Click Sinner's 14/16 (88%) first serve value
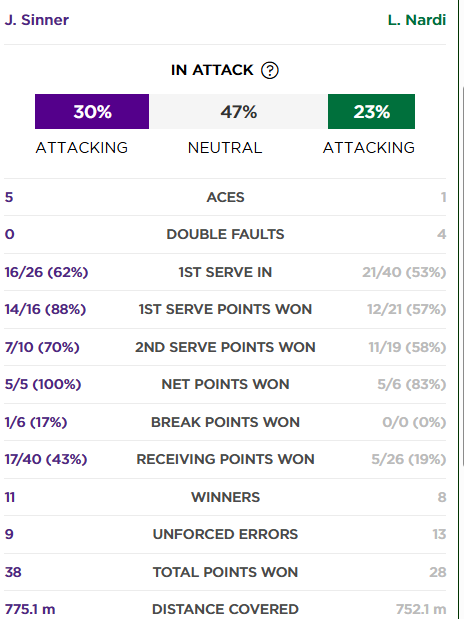This screenshot has height=619, width=464. [45, 309]
